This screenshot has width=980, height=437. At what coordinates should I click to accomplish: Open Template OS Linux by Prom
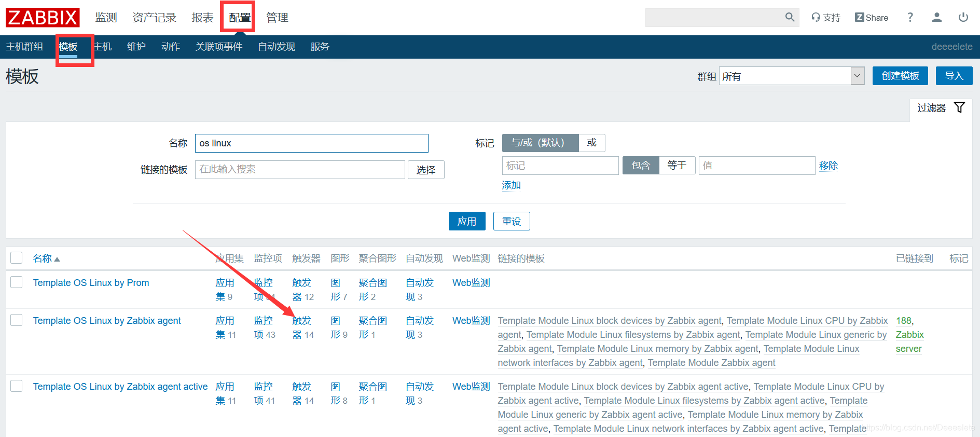tap(91, 283)
